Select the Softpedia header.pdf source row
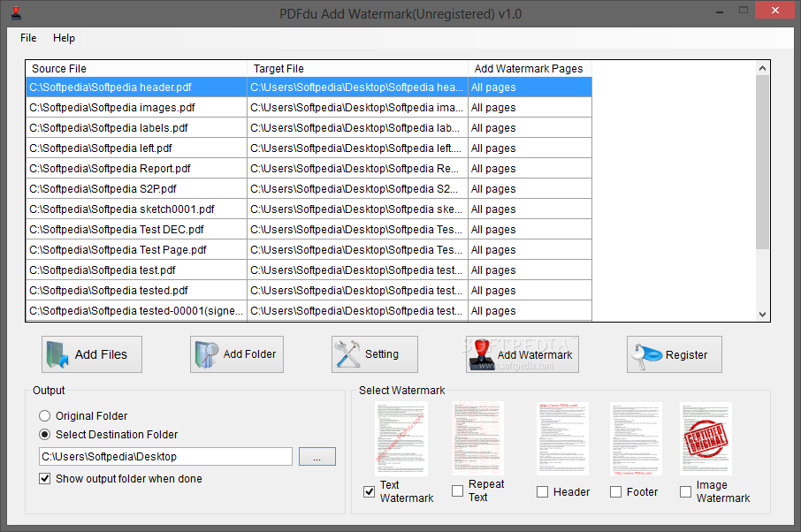The height and width of the screenshot is (532, 801). [136, 87]
